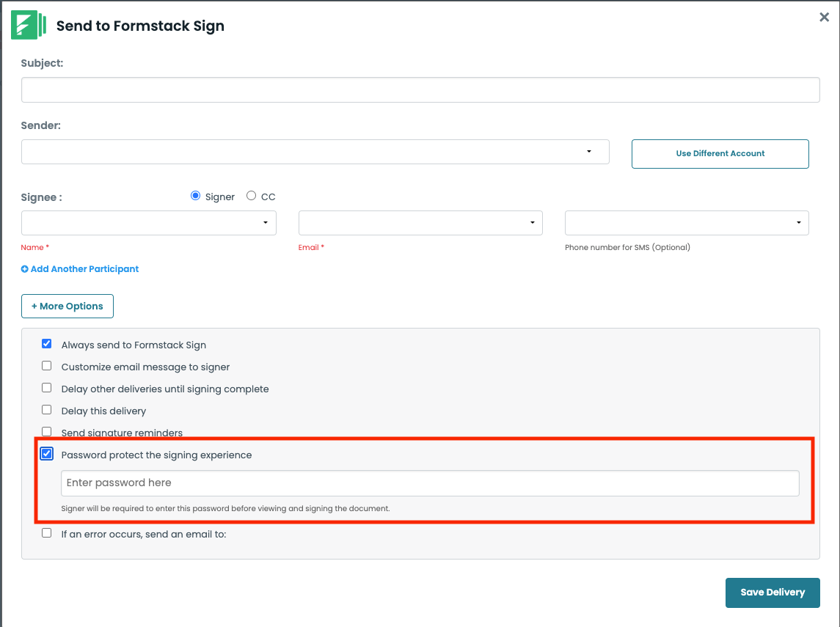This screenshot has width=840, height=627.
Task: Click Use Different Account button
Action: [720, 154]
